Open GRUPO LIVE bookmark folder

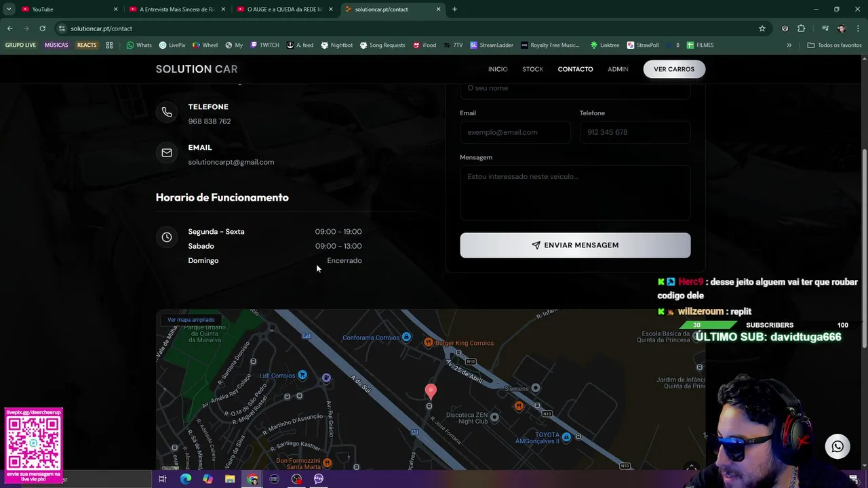20,45
